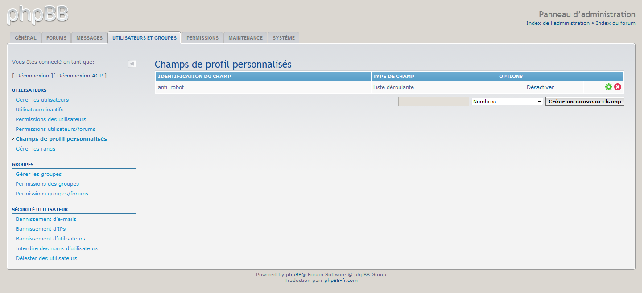Visit the phpBB-fr.com translation link
Screen dimensions: 644x293
pos(341,281)
